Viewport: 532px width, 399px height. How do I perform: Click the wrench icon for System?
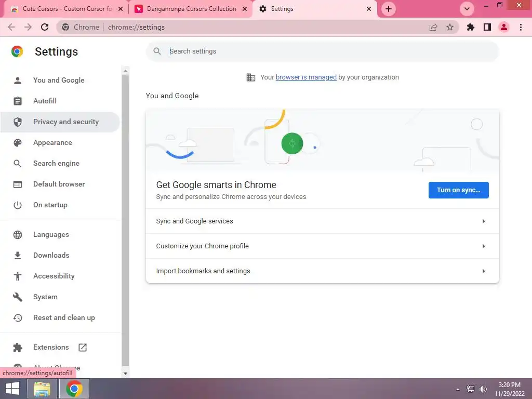click(18, 297)
